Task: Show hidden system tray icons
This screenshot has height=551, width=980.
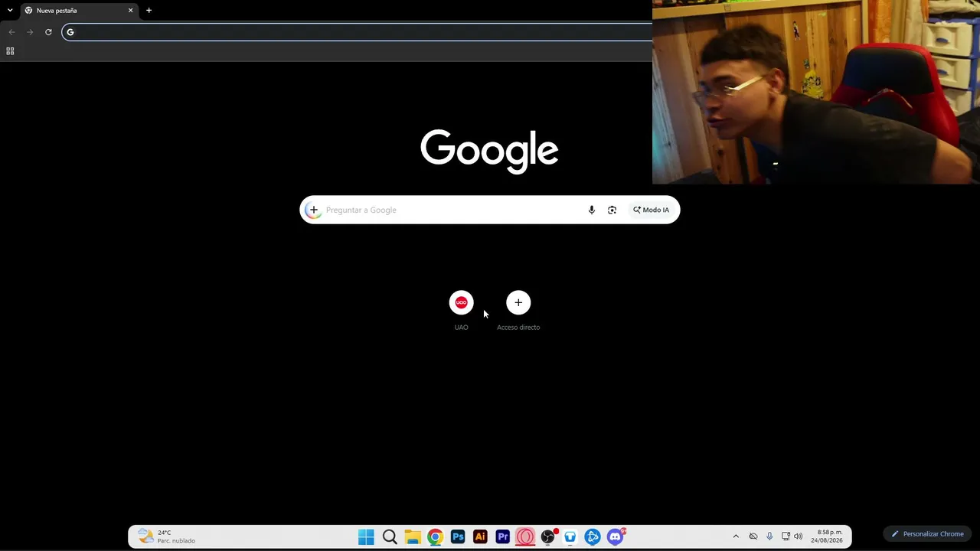Action: (x=736, y=536)
